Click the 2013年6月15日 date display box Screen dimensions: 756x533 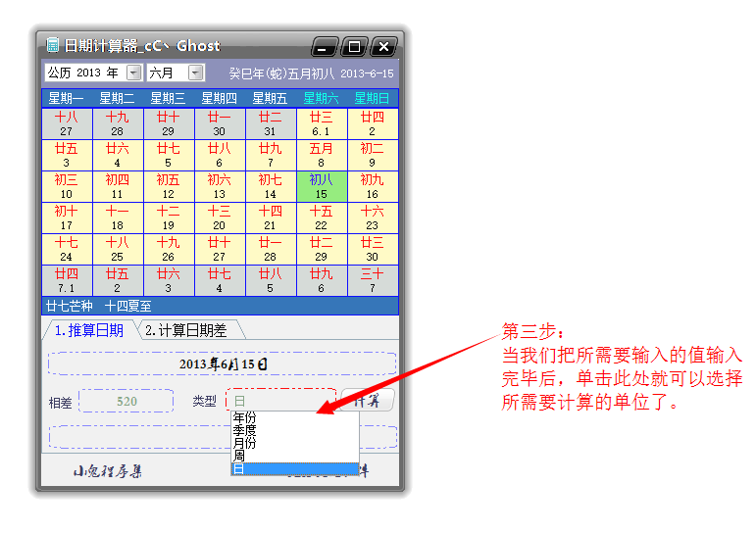coord(223,363)
